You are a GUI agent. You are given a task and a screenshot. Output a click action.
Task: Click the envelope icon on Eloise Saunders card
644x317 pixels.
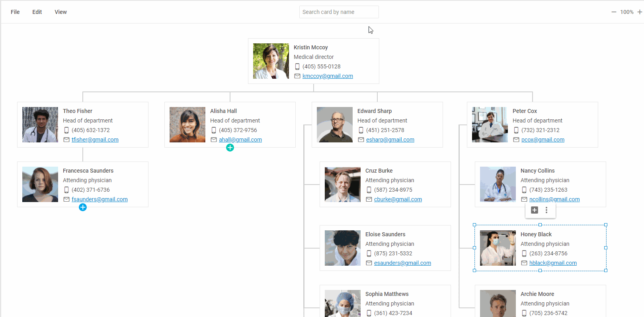click(x=369, y=263)
